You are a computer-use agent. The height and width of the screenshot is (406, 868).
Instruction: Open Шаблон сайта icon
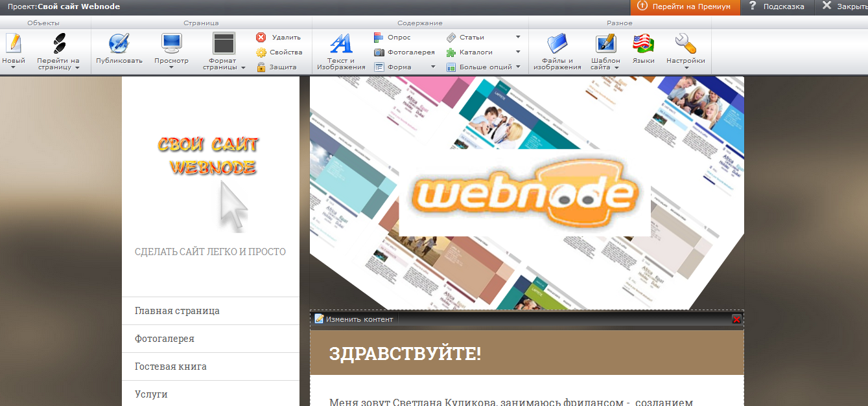605,43
